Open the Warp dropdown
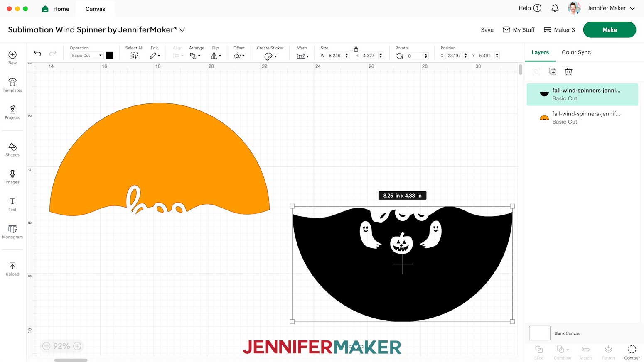This screenshot has height=362, width=644. coord(302,56)
